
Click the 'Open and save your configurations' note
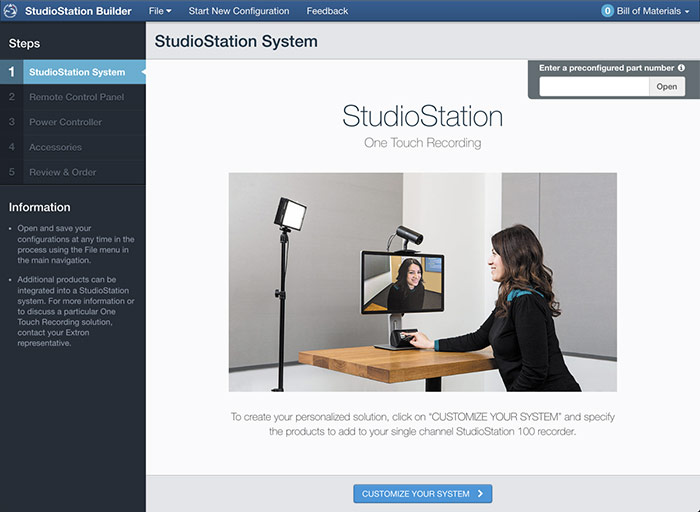(x=76, y=244)
